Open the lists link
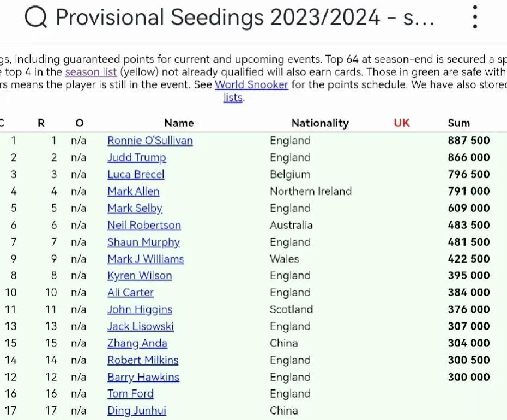 tap(233, 98)
